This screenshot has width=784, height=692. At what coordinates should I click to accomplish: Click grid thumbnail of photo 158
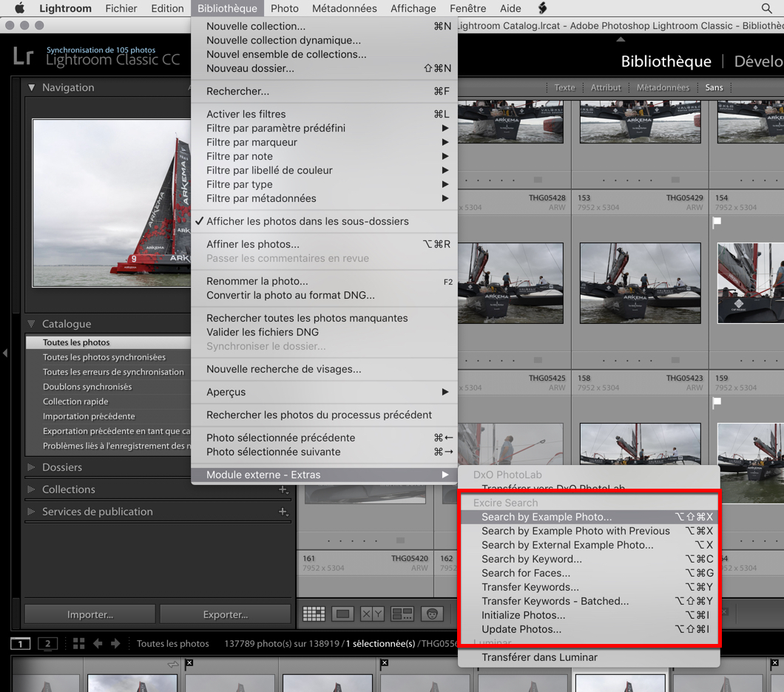640,444
